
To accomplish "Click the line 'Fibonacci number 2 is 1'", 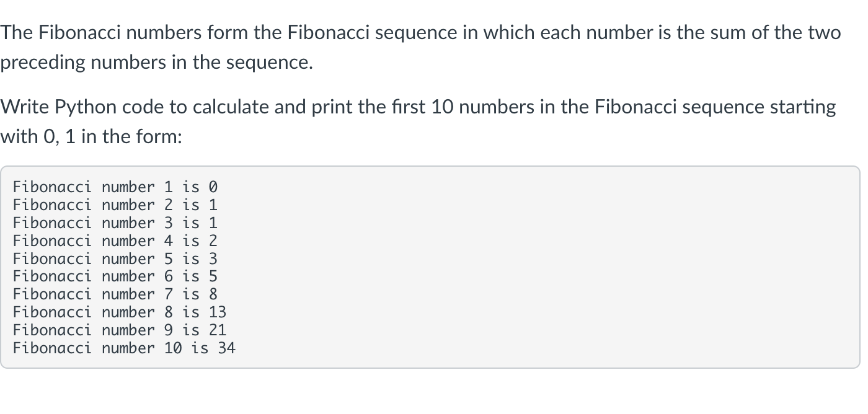I will tap(115, 205).
